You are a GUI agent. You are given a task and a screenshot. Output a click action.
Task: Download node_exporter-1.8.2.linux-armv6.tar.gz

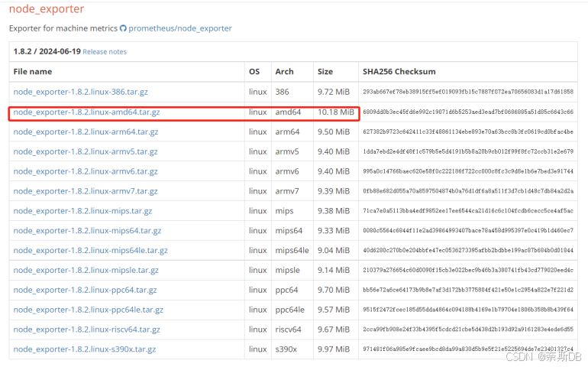click(x=86, y=171)
